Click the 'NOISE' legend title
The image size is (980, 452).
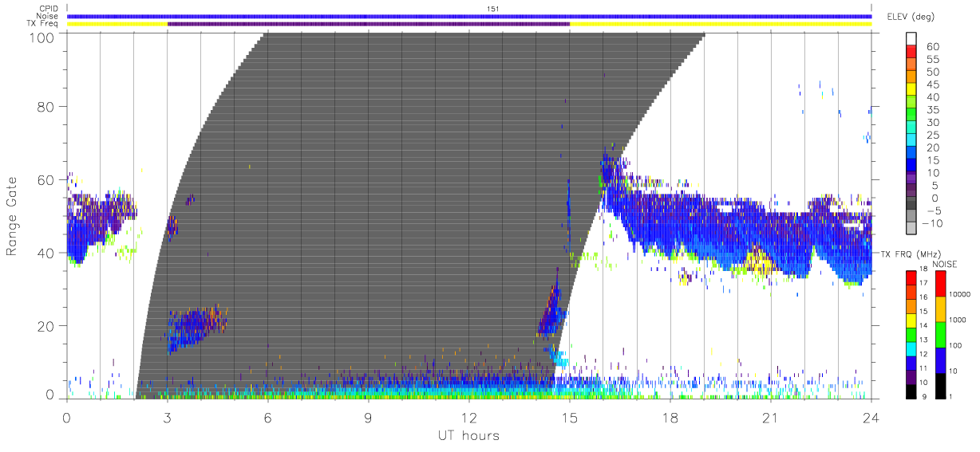pyautogui.click(x=946, y=264)
